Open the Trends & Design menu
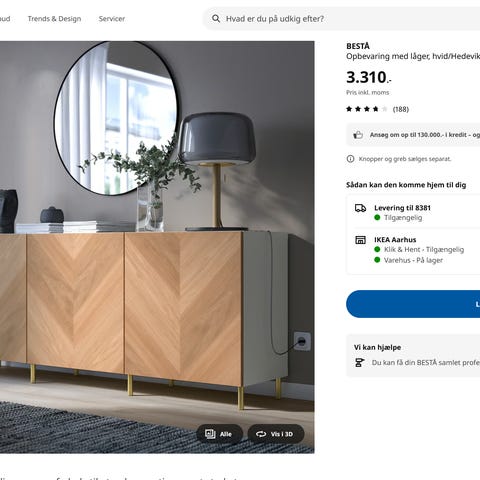The image size is (480, 480). click(x=54, y=19)
